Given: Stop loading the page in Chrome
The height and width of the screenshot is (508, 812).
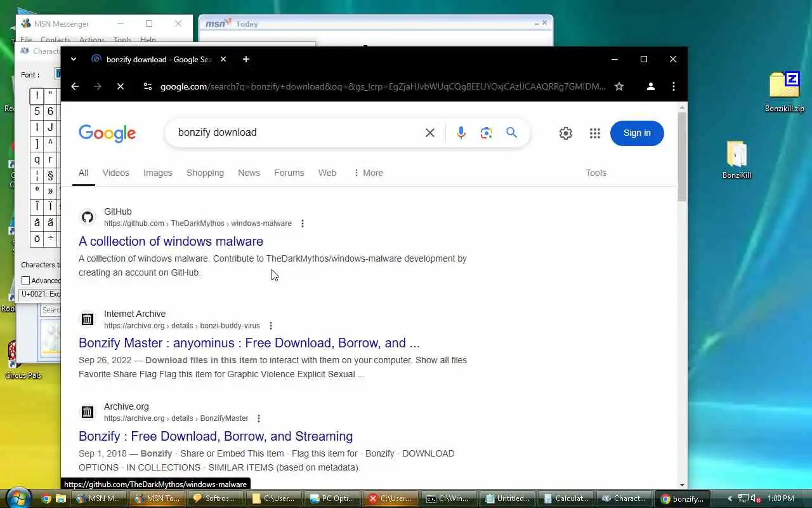Looking at the screenshot, I should point(121,86).
